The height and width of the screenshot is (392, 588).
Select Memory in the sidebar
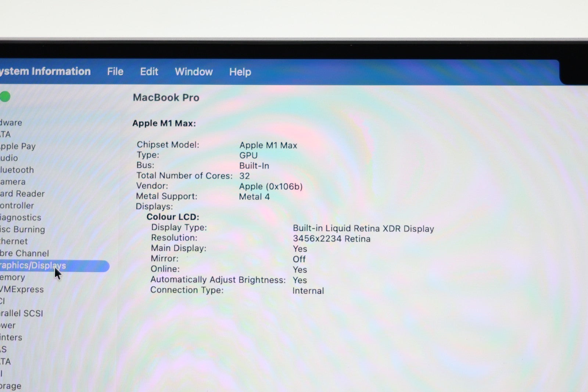pos(12,277)
